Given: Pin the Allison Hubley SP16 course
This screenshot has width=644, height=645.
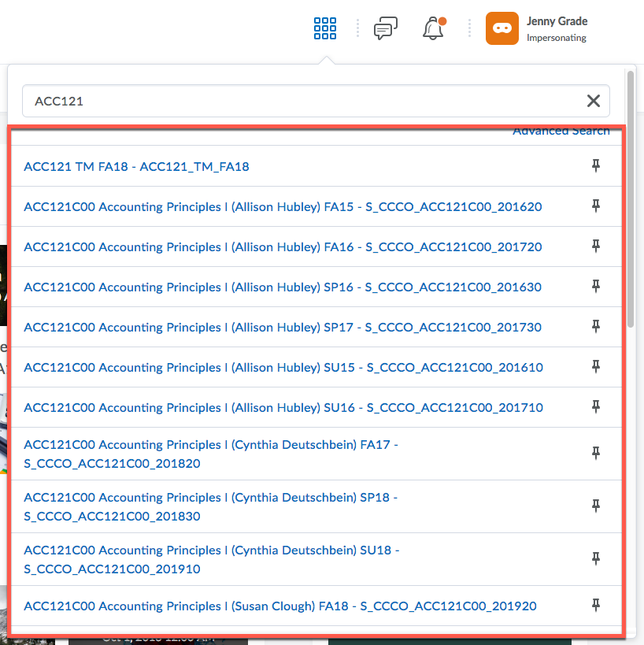Looking at the screenshot, I should tap(595, 286).
